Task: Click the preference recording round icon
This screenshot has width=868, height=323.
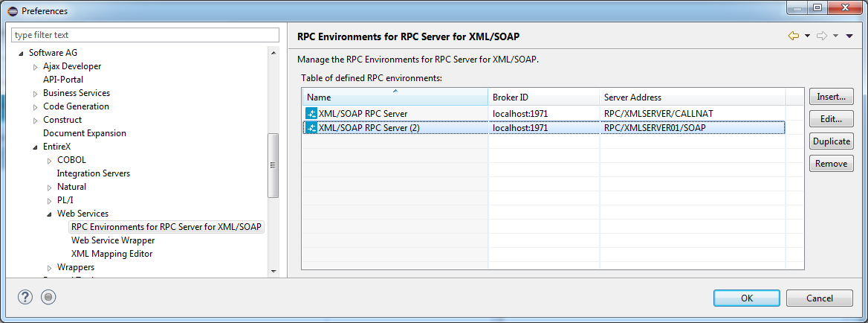Action: 49,297
